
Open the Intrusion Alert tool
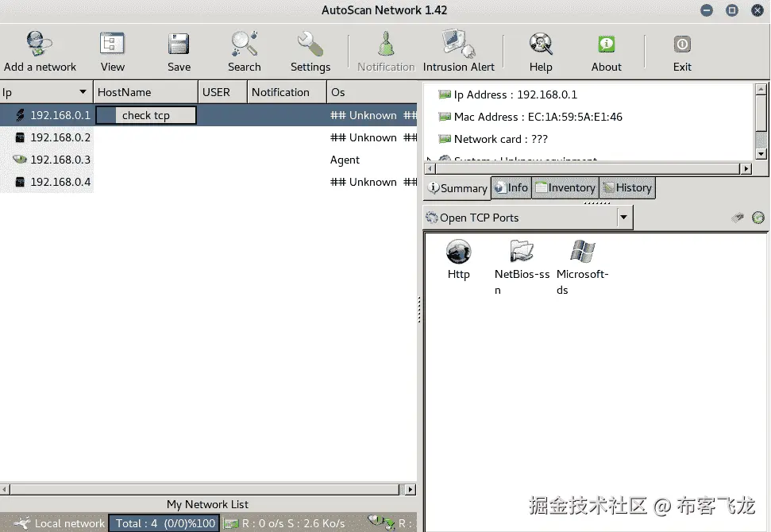(x=458, y=51)
